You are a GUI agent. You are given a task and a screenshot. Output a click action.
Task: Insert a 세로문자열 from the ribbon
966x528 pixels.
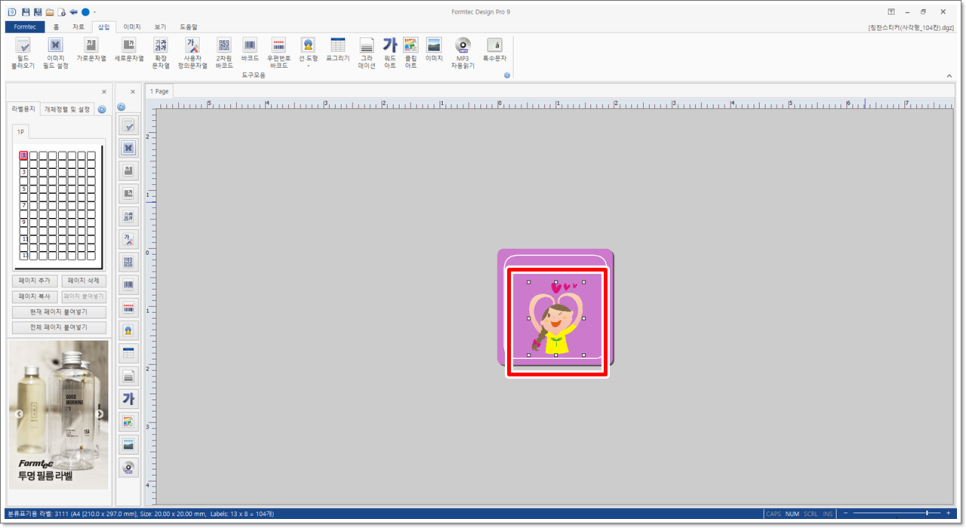(x=129, y=49)
